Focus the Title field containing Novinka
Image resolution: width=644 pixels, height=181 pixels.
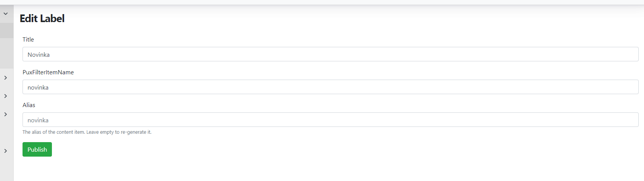tap(330, 54)
